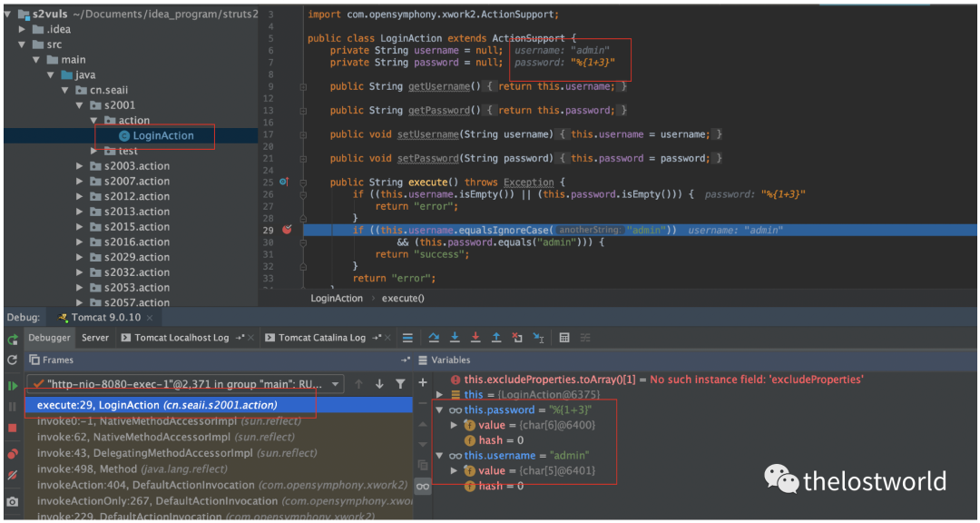Click the getUsername method name link
980x523 pixels.
pyautogui.click(x=438, y=87)
